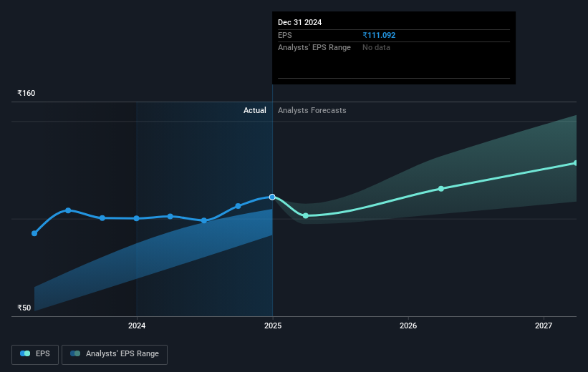Click the 2024 x-axis label
The height and width of the screenshot is (372, 588).
tap(137, 325)
